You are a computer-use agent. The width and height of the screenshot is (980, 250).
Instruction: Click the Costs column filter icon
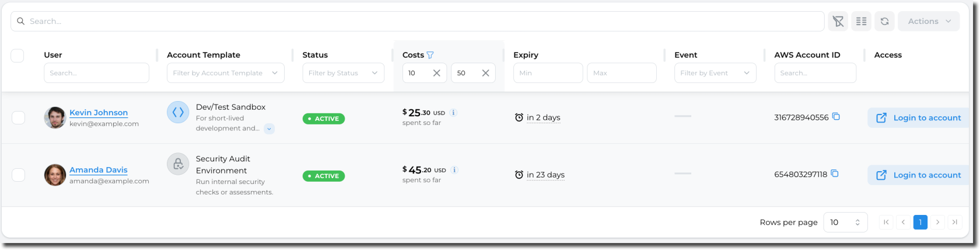tap(430, 55)
